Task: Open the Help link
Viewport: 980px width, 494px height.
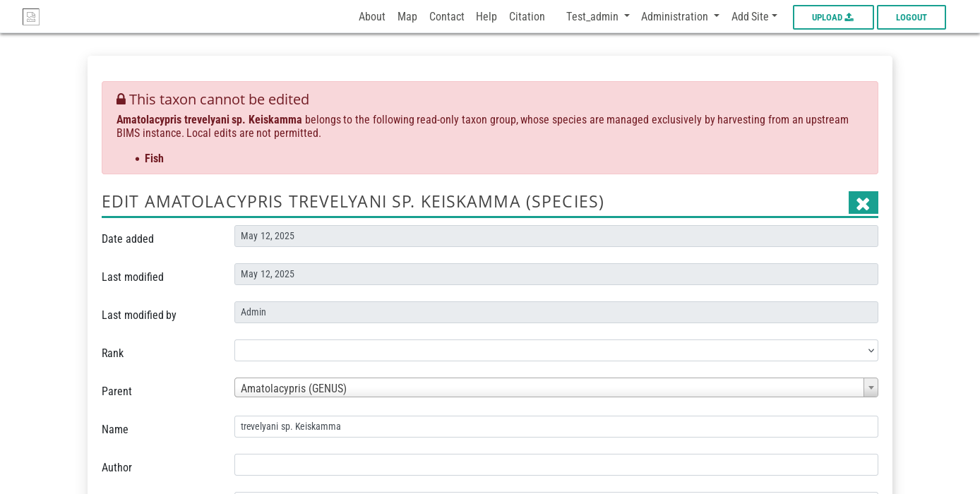Action: 486,16
